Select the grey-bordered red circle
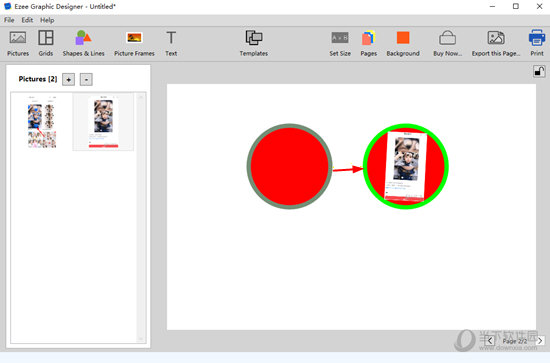Viewport: 550px width, 363px height. coord(289,166)
